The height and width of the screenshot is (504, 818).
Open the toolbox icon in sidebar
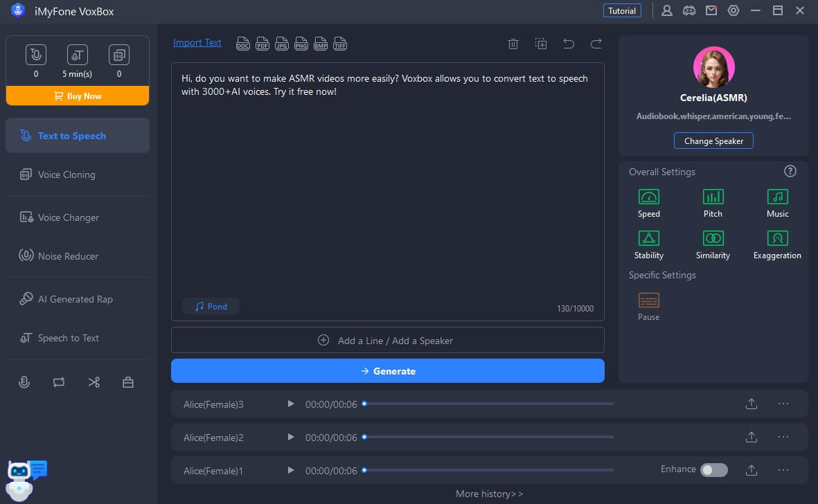click(128, 382)
